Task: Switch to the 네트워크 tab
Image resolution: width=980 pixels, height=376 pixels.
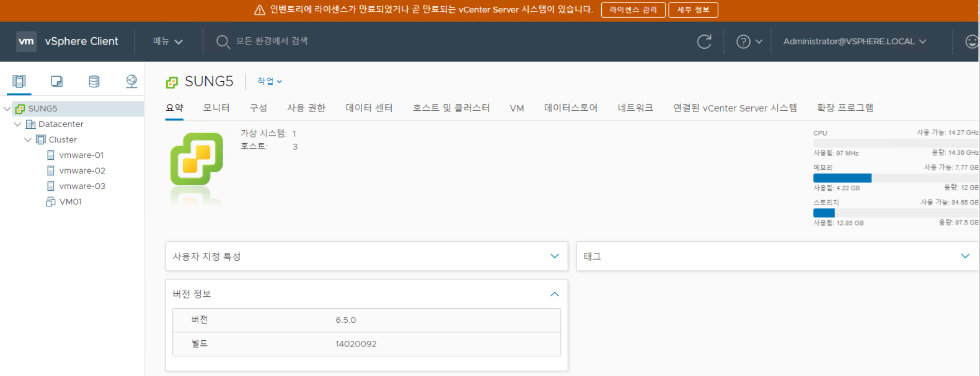Action: click(635, 108)
